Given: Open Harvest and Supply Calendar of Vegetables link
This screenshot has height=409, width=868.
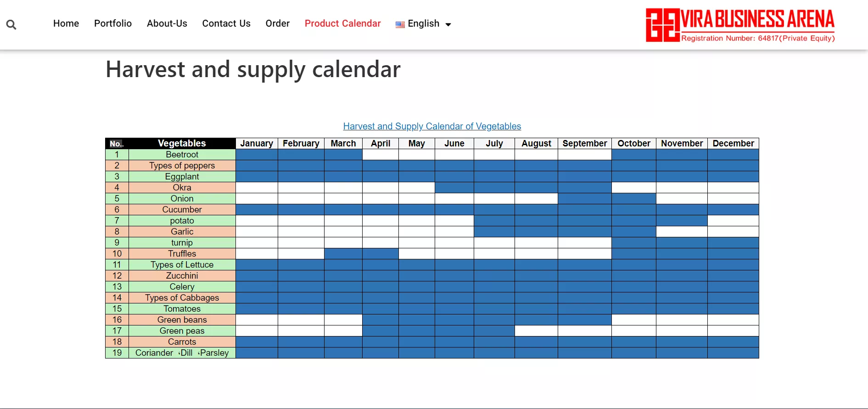Looking at the screenshot, I should click(432, 126).
